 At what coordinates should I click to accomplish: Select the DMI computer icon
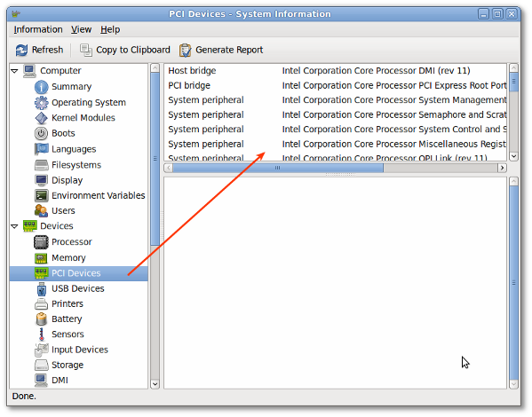click(x=41, y=381)
